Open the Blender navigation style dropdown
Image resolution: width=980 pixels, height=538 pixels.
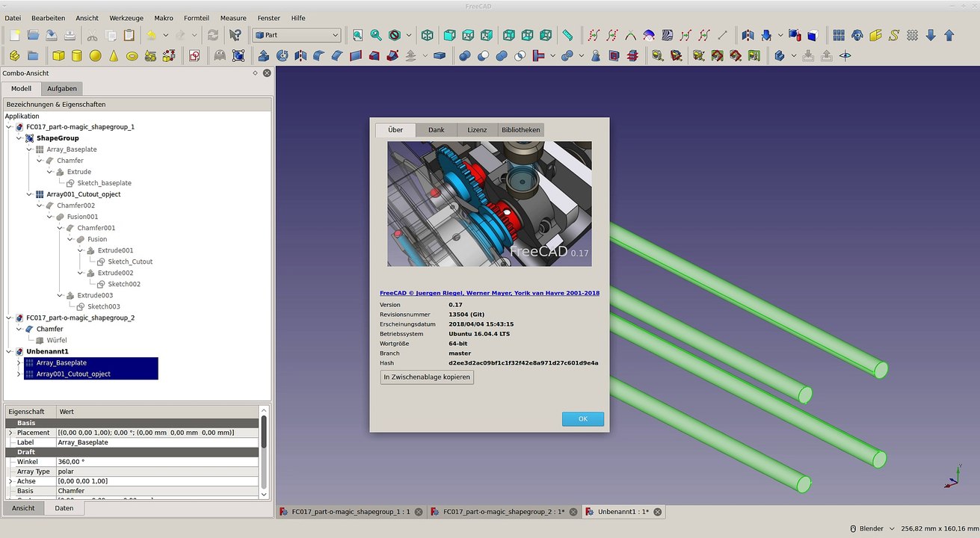coord(872,528)
